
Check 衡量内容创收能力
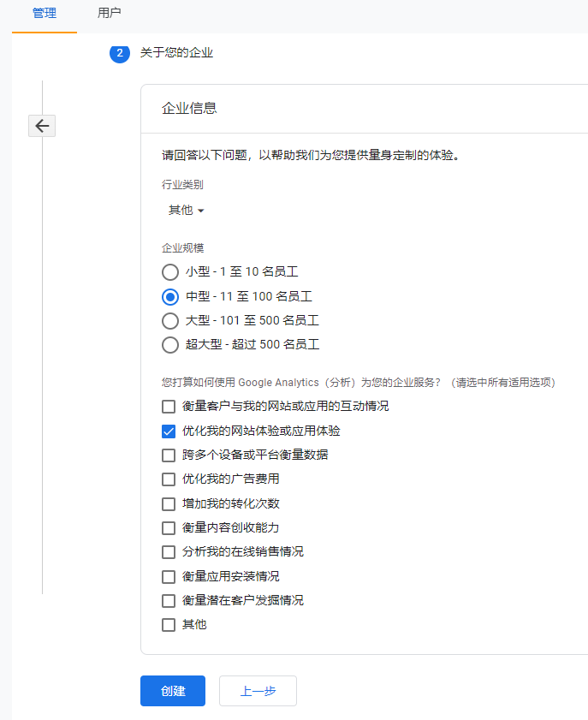pyautogui.click(x=169, y=527)
